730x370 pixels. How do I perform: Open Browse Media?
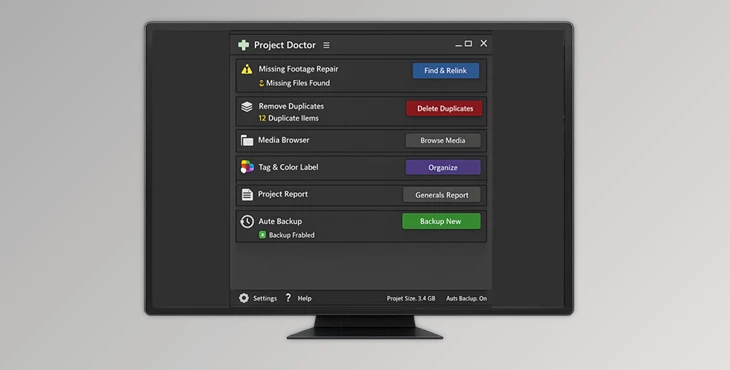point(443,140)
